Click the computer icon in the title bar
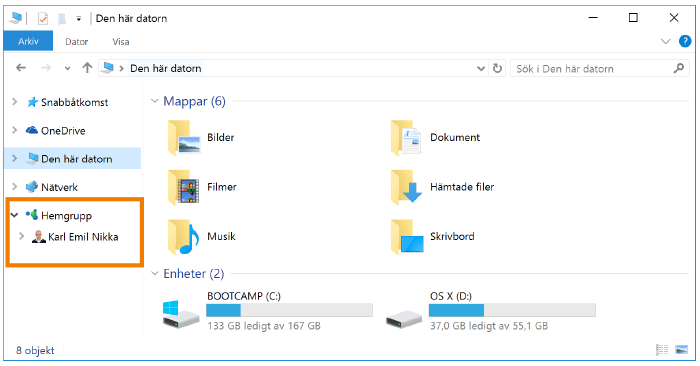The height and width of the screenshot is (366, 700). click(16, 18)
